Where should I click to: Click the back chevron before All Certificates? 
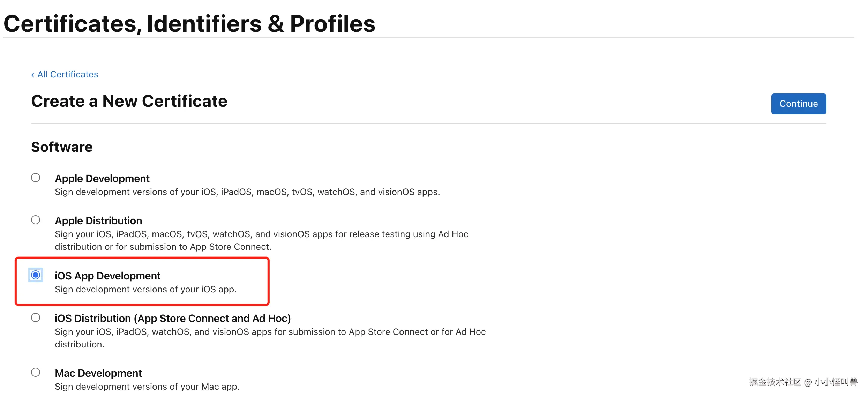tap(33, 75)
